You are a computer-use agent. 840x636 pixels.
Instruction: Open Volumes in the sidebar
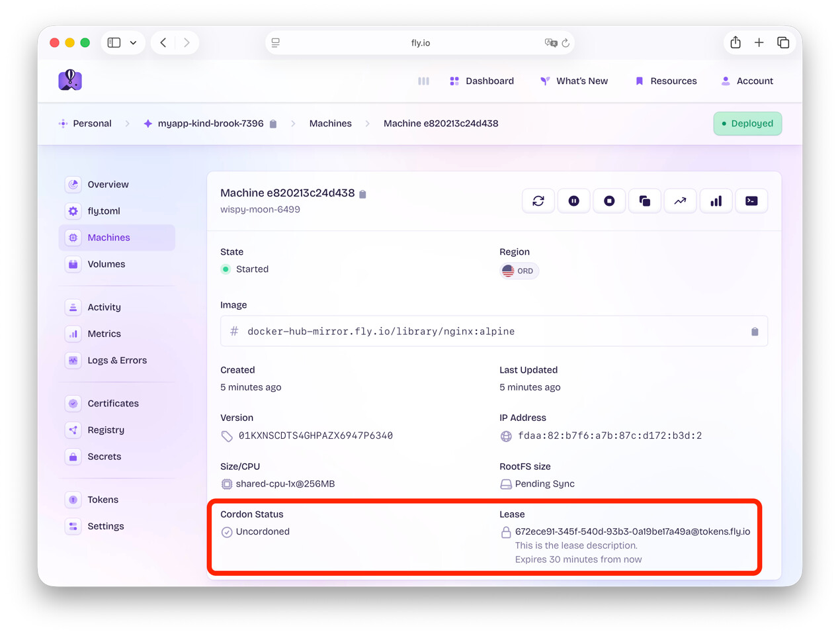point(117,264)
